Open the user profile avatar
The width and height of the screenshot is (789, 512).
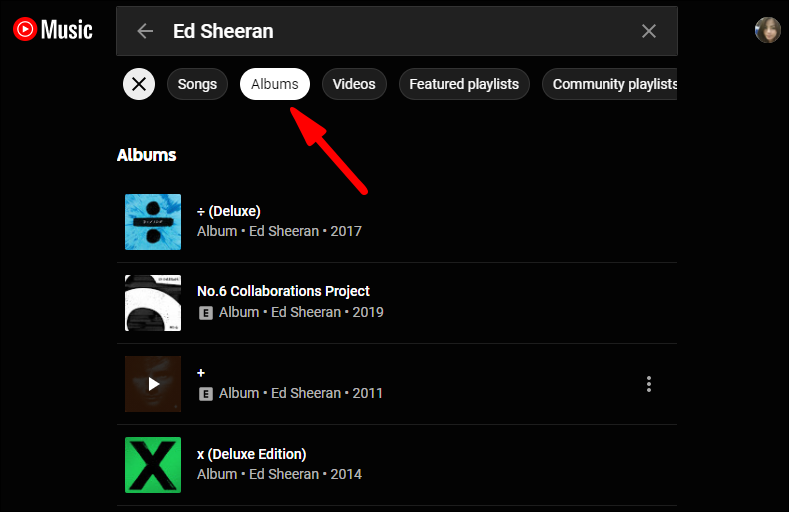767,30
